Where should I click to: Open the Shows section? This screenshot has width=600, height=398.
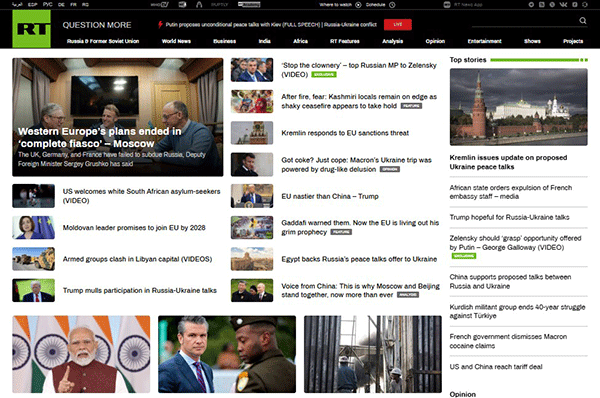[532, 41]
